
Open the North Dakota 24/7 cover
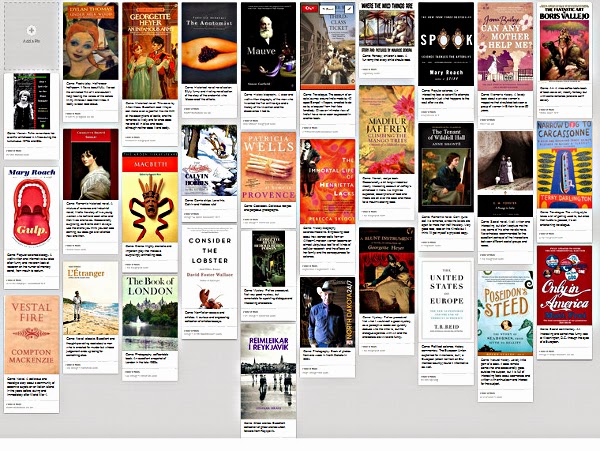(x=328, y=312)
